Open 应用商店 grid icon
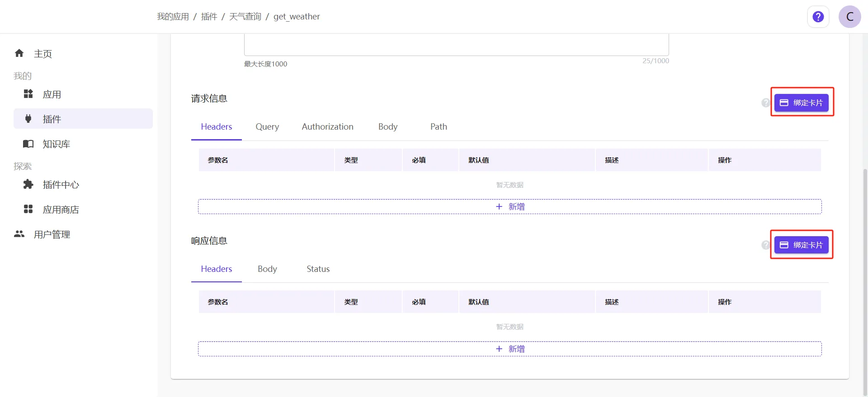Image resolution: width=868 pixels, height=397 pixels. pos(28,209)
